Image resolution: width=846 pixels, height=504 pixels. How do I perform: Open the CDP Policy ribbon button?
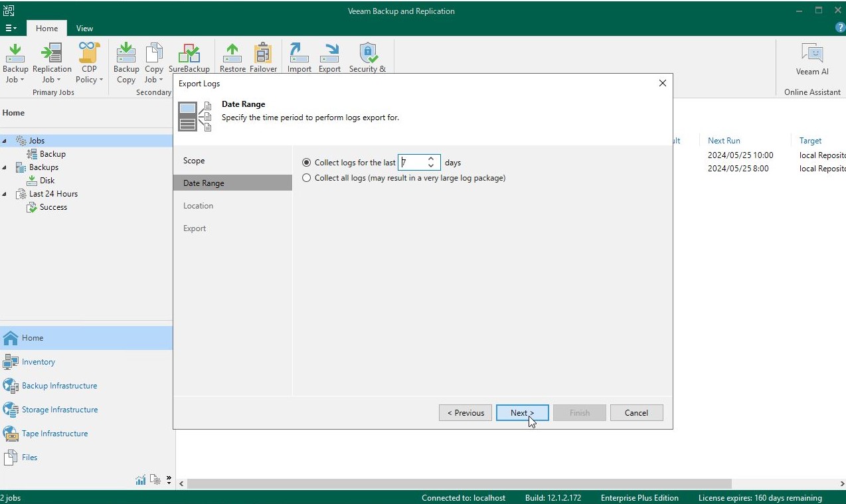89,63
